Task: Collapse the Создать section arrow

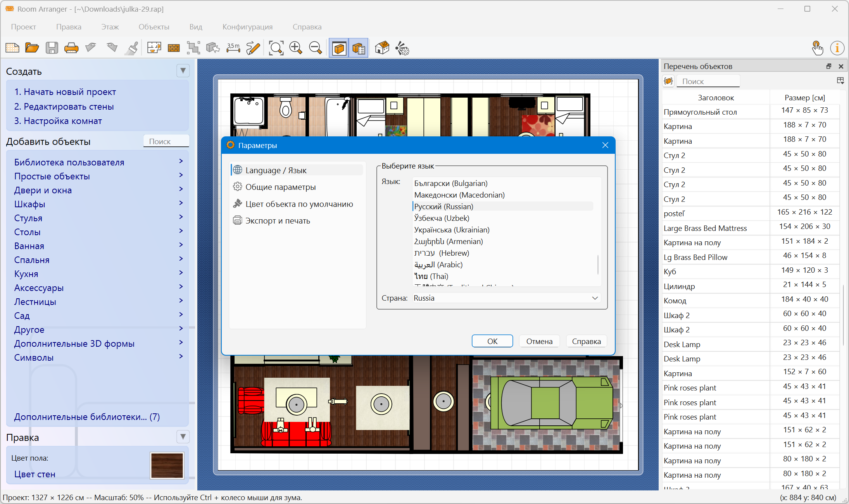Action: (x=183, y=71)
